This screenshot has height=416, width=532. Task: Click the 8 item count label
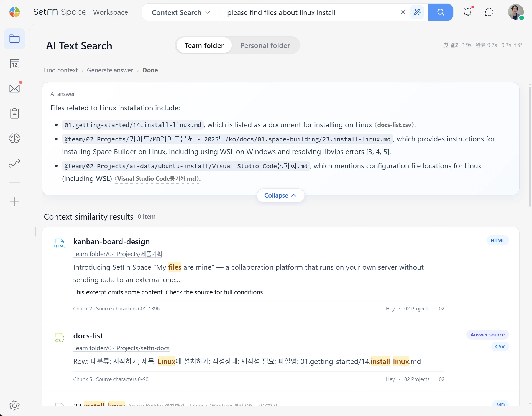point(147,216)
